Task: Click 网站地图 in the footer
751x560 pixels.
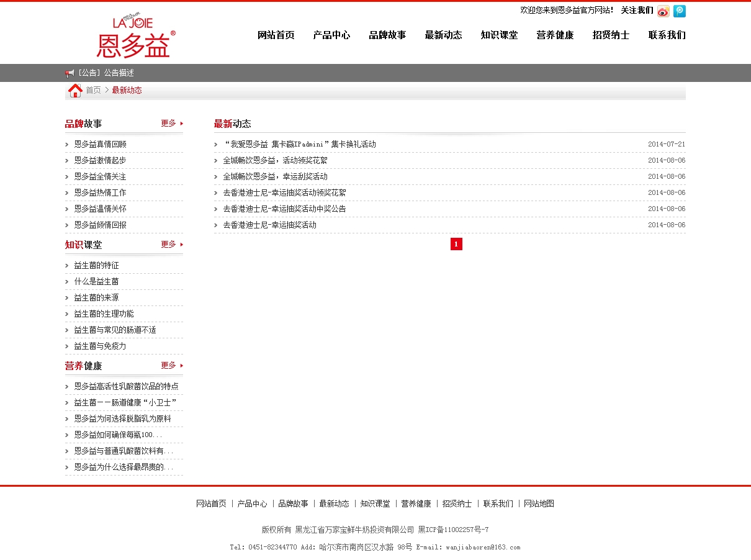Action: (x=539, y=504)
